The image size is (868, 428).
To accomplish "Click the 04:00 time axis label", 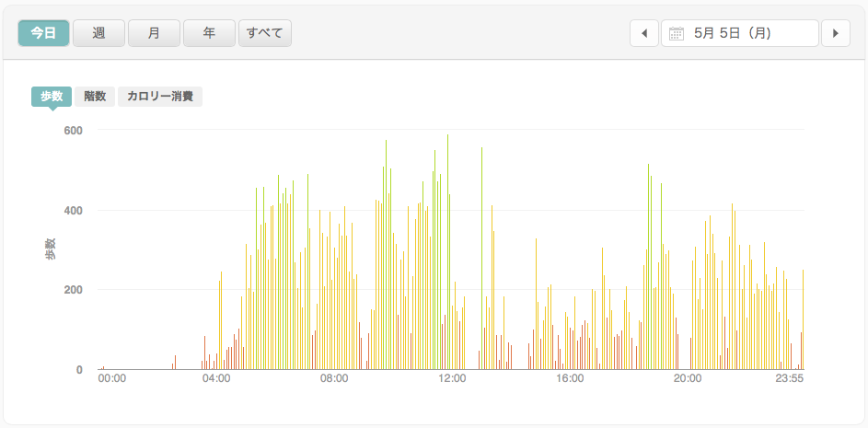I will point(216,378).
